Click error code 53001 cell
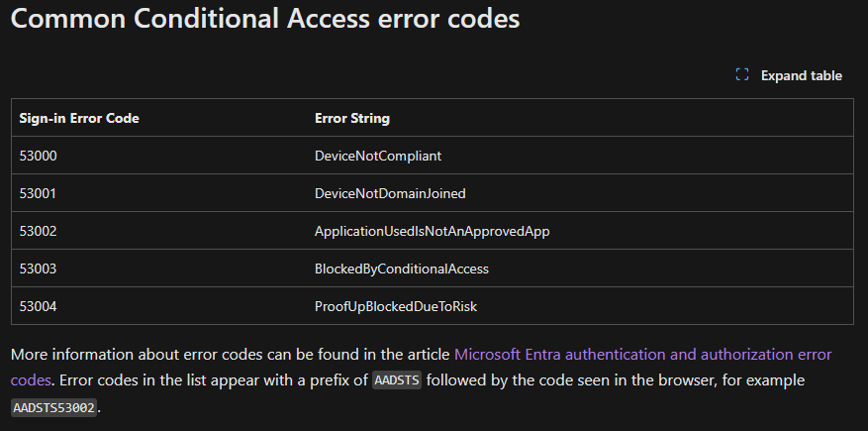The width and height of the screenshot is (868, 431). tap(41, 193)
